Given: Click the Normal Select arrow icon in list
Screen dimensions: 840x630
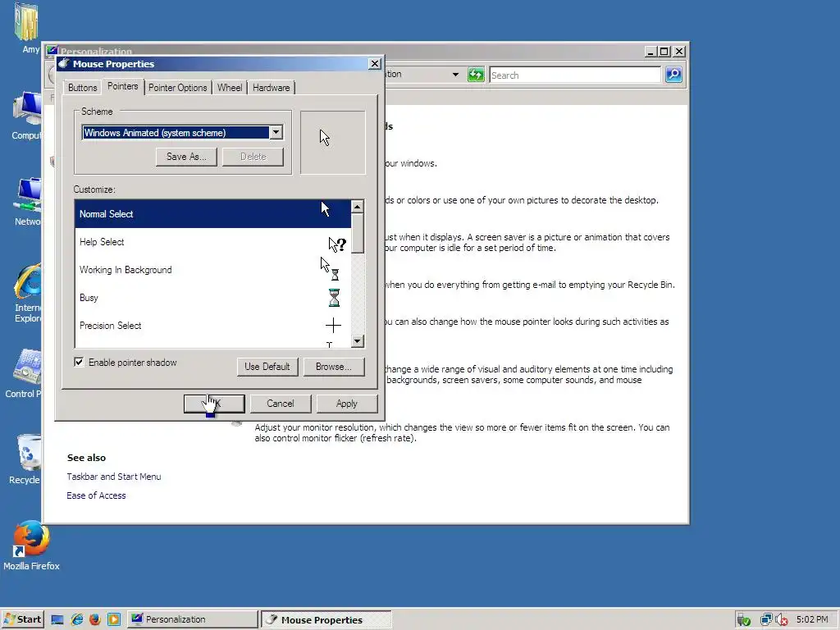Looking at the screenshot, I should click(325, 209).
